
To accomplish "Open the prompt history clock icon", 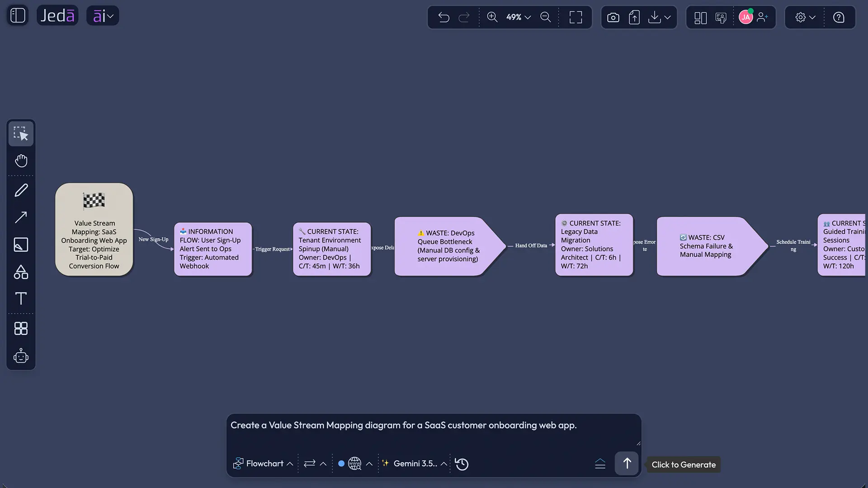I will coord(462,464).
